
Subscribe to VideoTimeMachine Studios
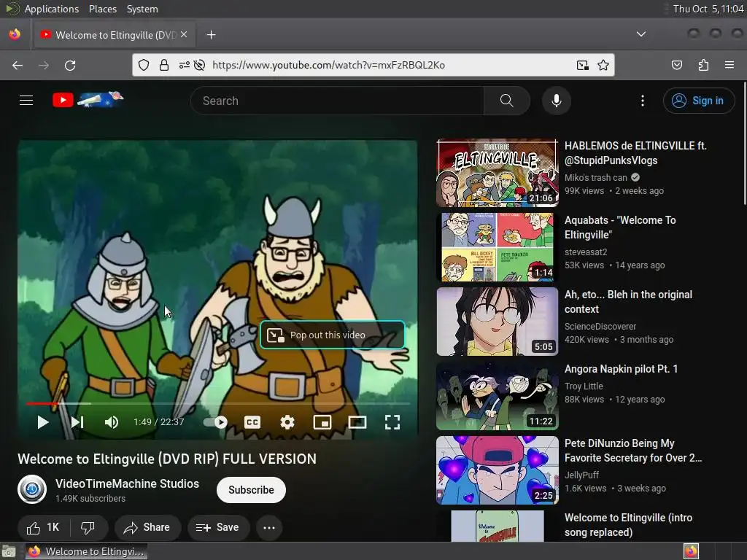point(251,490)
